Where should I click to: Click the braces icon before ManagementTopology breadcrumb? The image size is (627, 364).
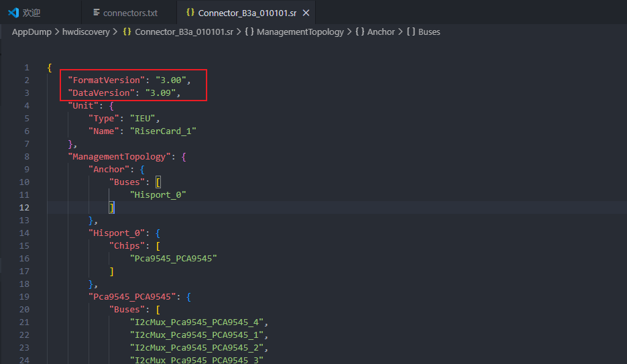[249, 32]
